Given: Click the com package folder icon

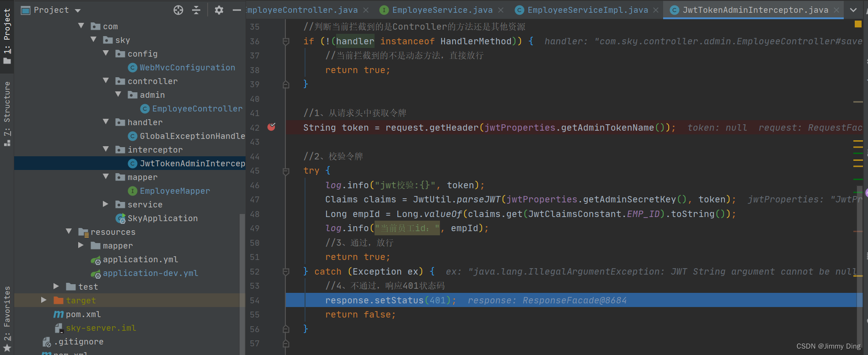Looking at the screenshot, I should [x=96, y=26].
